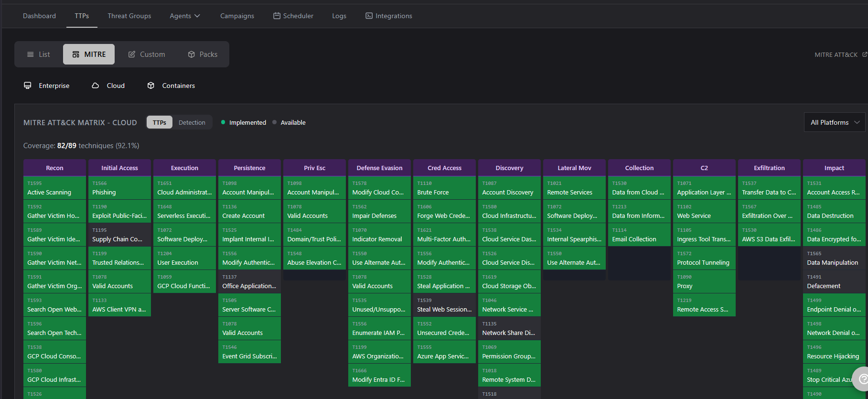
Task: Open T1546 Event Grid Subscription cell
Action: click(x=249, y=352)
